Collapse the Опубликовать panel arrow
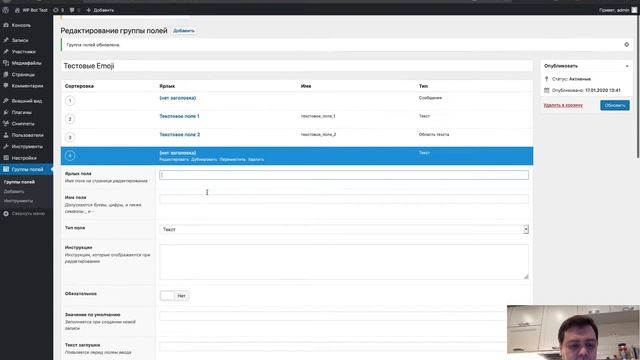The height and width of the screenshot is (360, 640). (627, 66)
